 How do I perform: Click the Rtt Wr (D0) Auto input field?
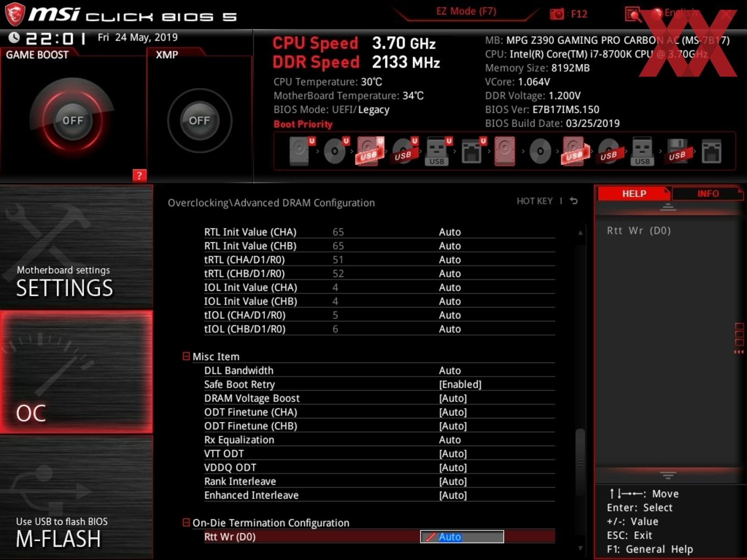(x=462, y=537)
